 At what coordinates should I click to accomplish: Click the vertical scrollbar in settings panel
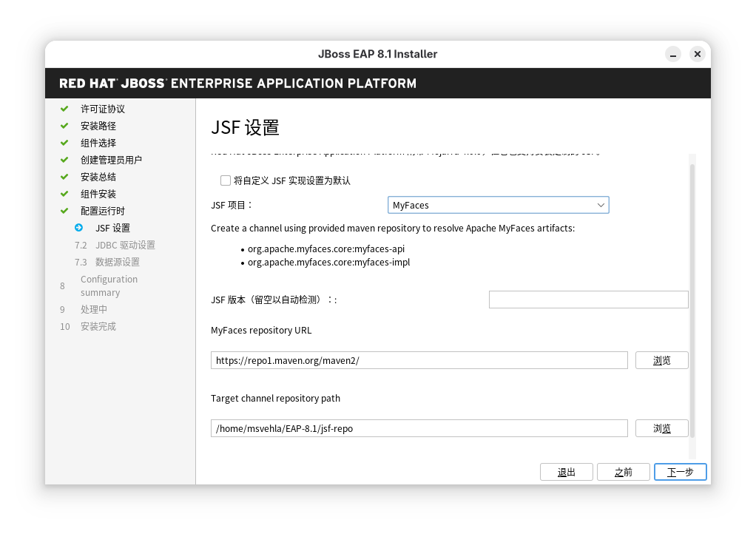click(x=692, y=296)
